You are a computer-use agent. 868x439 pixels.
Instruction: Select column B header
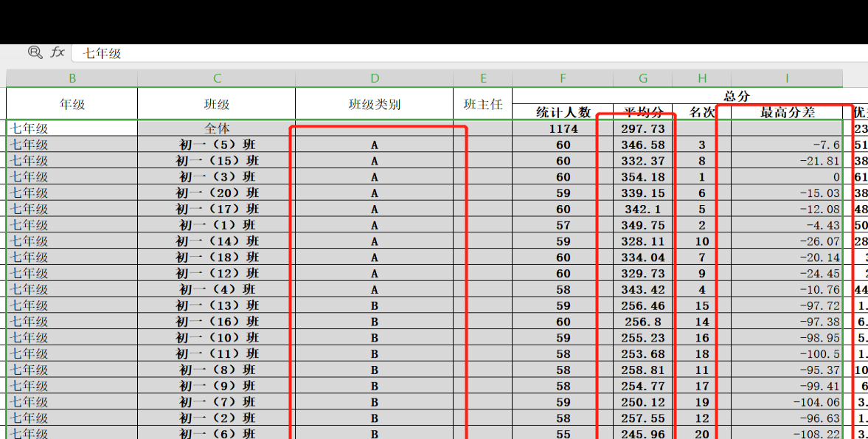[72, 79]
